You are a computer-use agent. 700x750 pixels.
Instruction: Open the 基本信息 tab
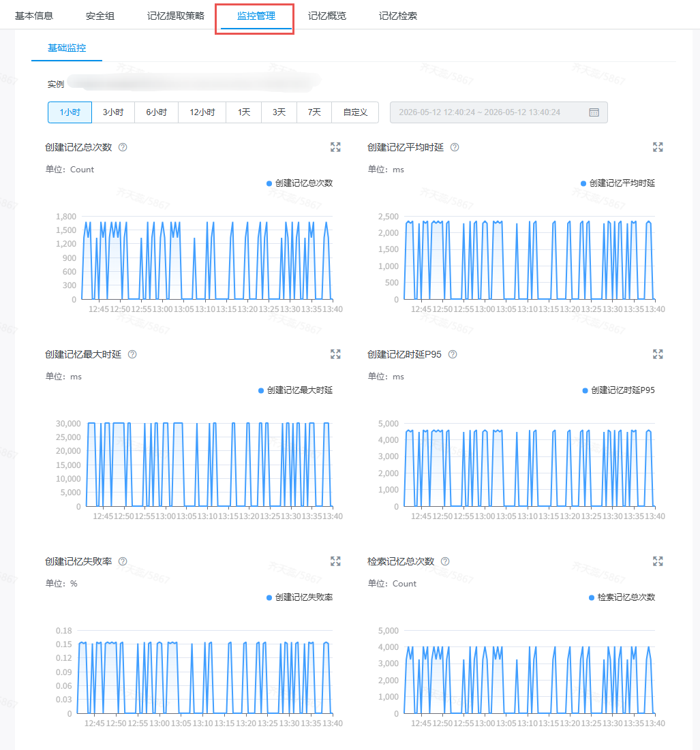[x=34, y=16]
